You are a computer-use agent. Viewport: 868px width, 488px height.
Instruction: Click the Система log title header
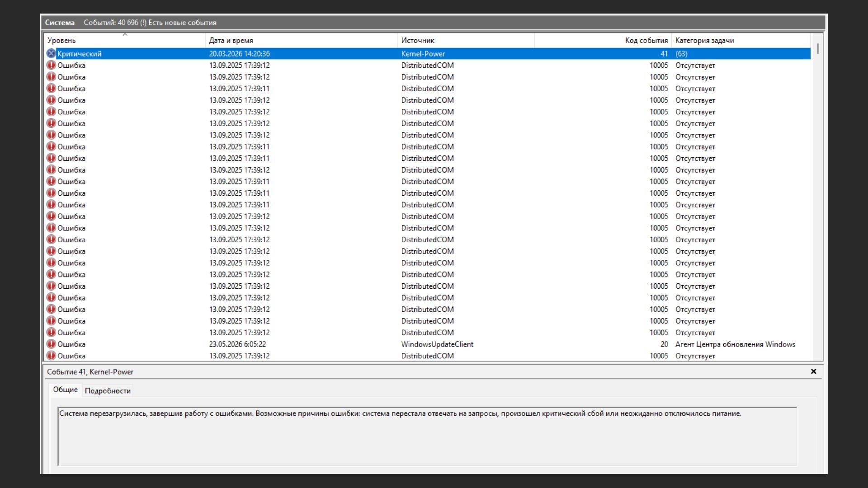click(x=60, y=23)
